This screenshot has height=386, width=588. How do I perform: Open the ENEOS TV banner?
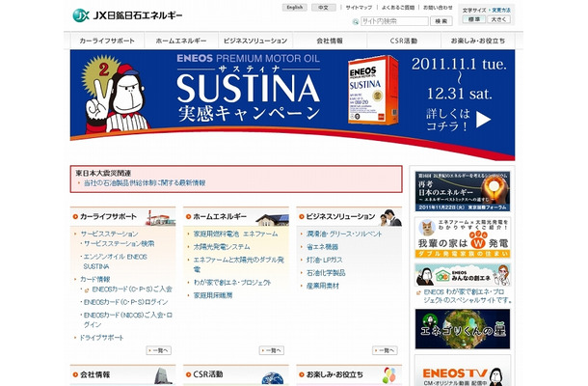tap(463, 371)
